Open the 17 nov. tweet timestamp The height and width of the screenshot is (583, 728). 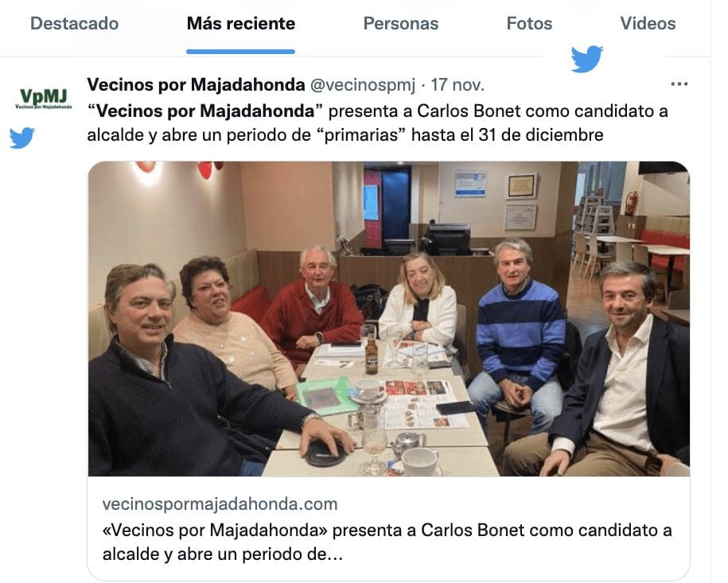click(x=457, y=85)
